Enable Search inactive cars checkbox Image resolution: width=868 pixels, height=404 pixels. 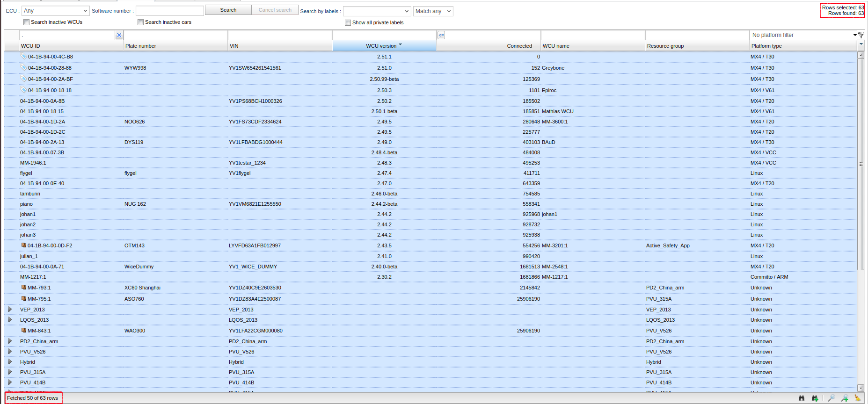(x=140, y=22)
